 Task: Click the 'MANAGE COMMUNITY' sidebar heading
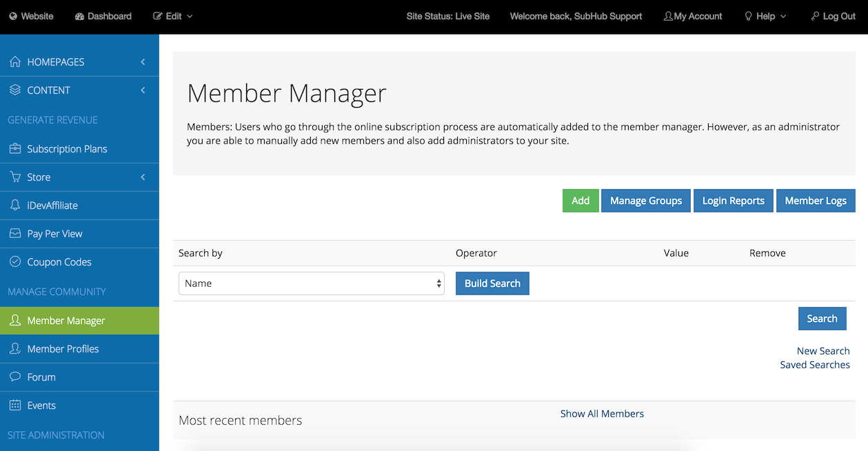click(x=57, y=292)
